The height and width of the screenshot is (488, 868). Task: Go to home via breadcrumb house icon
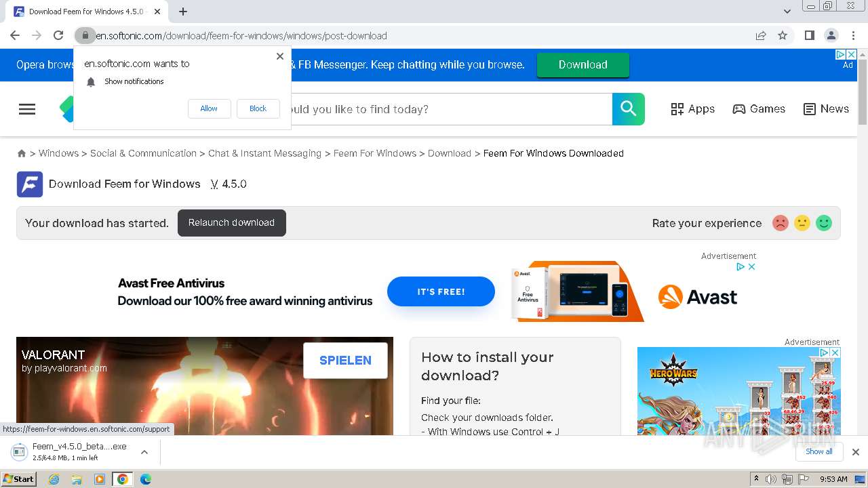(x=22, y=154)
